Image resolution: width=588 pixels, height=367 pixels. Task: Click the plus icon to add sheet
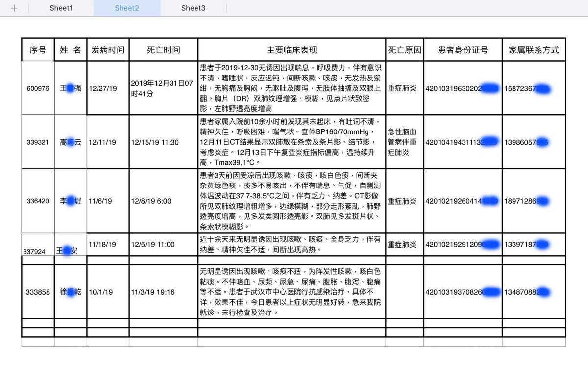[14, 8]
